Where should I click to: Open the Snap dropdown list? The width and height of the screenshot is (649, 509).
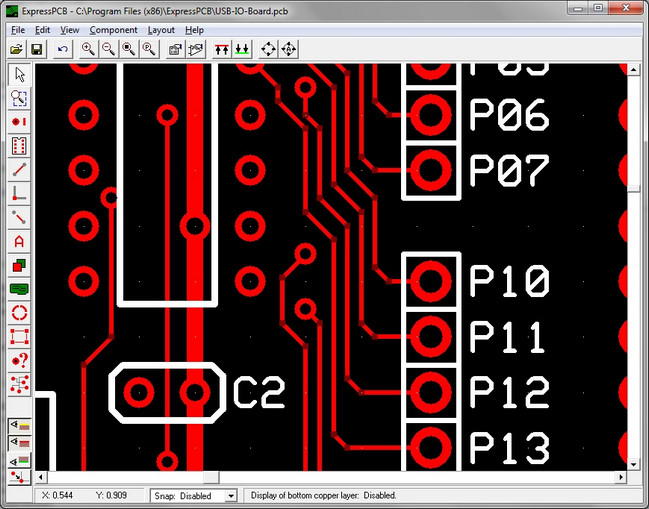231,496
